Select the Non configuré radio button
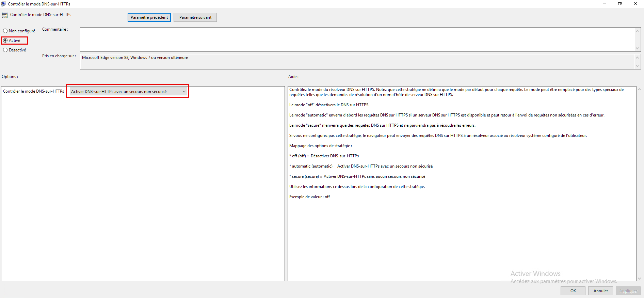Image resolution: width=644 pixels, height=298 pixels. click(19, 31)
